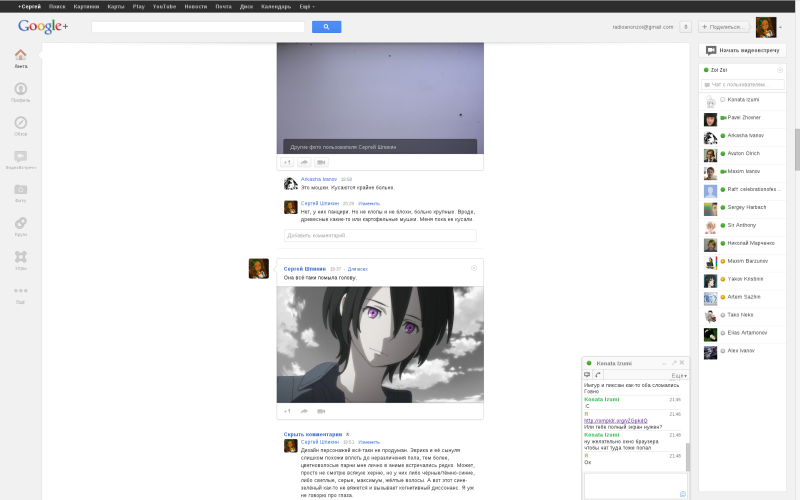Open chat with Sergey Harbach
The width and height of the screenshot is (800, 500).
[x=742, y=208]
